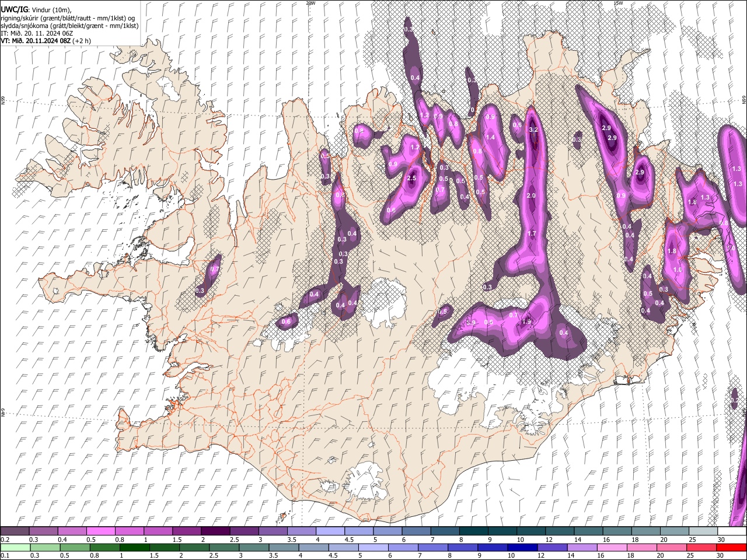Select the upper legend swatch starting at 0.8

point(129,531)
